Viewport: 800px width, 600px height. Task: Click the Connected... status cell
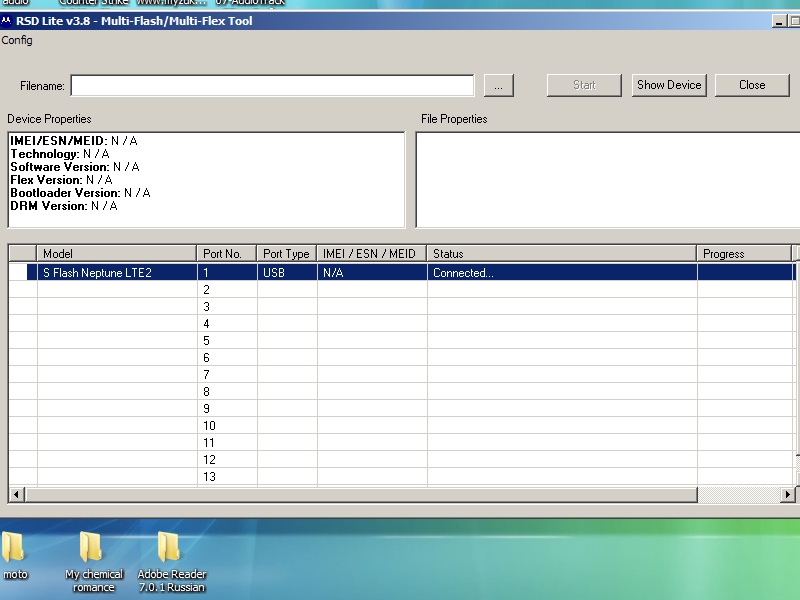point(562,273)
